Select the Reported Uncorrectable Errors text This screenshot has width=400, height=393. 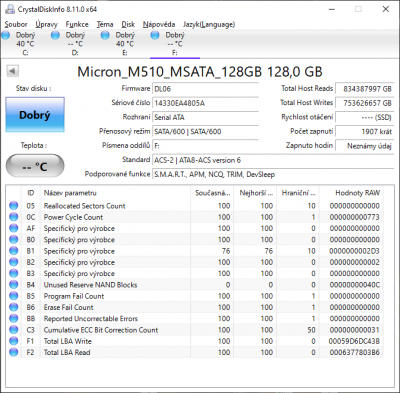coord(91,319)
